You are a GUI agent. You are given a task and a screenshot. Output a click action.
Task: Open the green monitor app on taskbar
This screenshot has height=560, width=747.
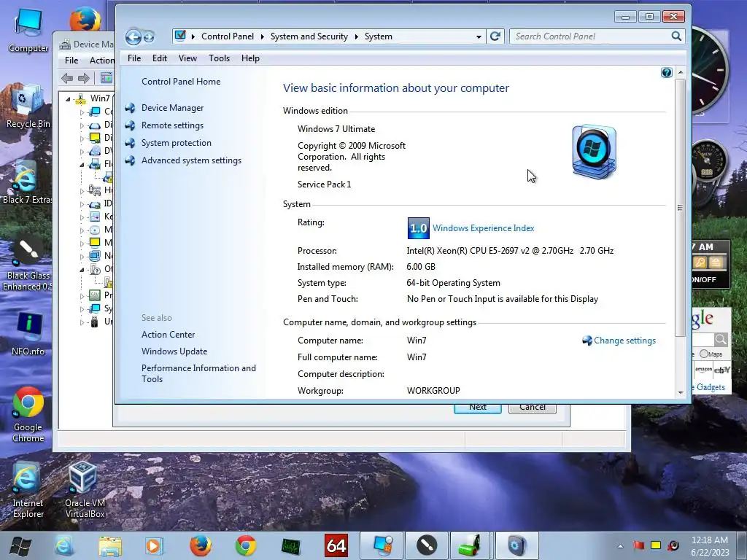coord(290,546)
